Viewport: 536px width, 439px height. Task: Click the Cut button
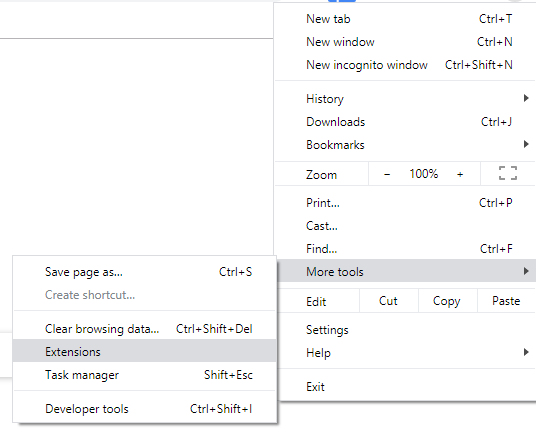[388, 301]
